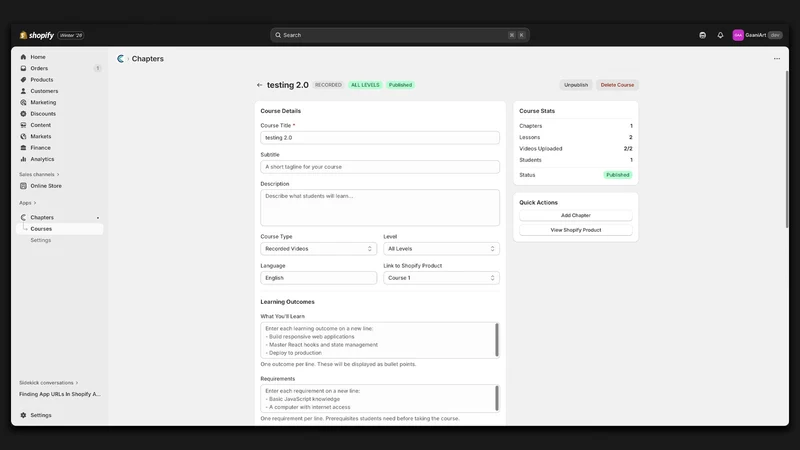Viewport: 800px width, 450px height.
Task: Click the Online Store icon
Action: point(23,186)
